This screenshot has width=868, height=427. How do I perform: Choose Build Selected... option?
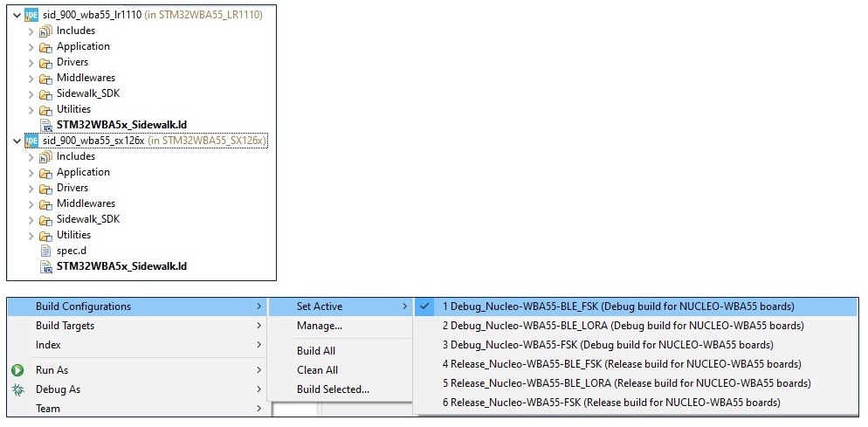[341, 389]
